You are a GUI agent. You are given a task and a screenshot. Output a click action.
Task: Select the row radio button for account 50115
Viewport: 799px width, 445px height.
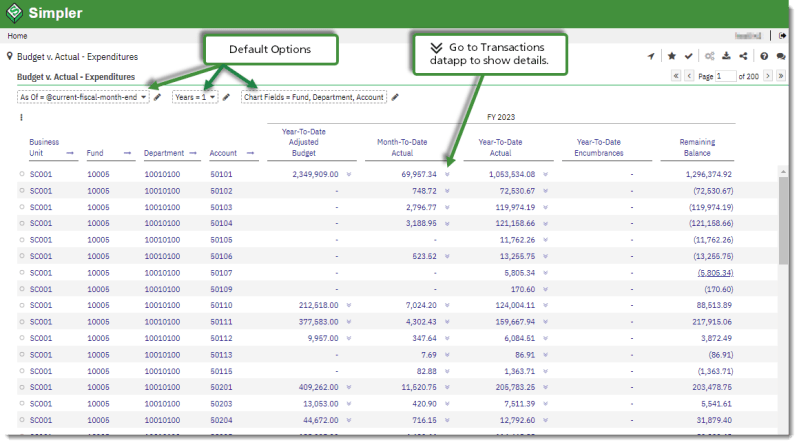[22, 371]
